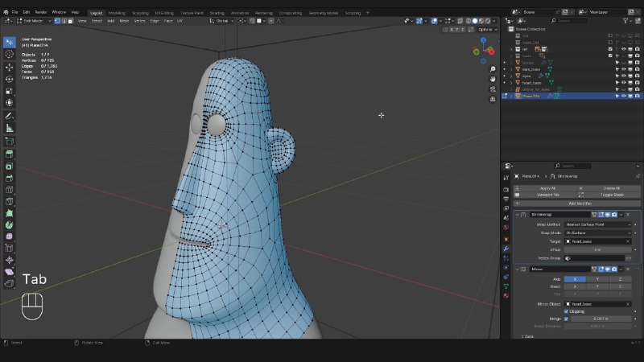This screenshot has width=644, height=362.
Task: Pick the Bevel tool
Action: click(x=10, y=178)
